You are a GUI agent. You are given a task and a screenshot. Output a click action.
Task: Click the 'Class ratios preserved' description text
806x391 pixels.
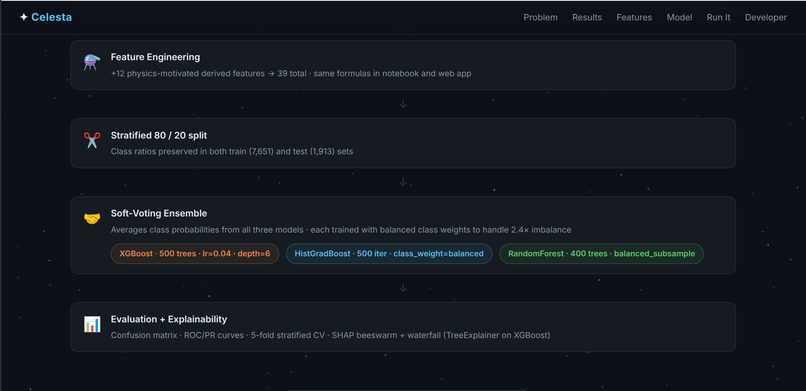pos(232,152)
